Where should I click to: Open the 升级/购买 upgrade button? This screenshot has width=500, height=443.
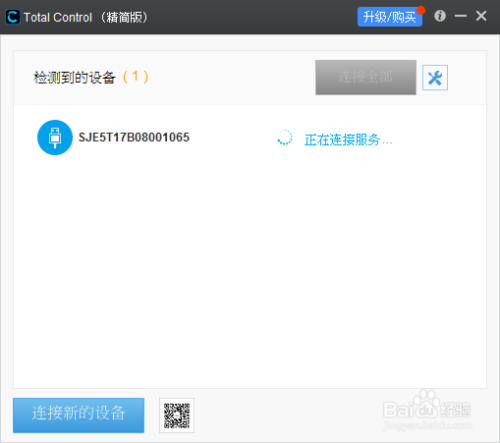(390, 17)
